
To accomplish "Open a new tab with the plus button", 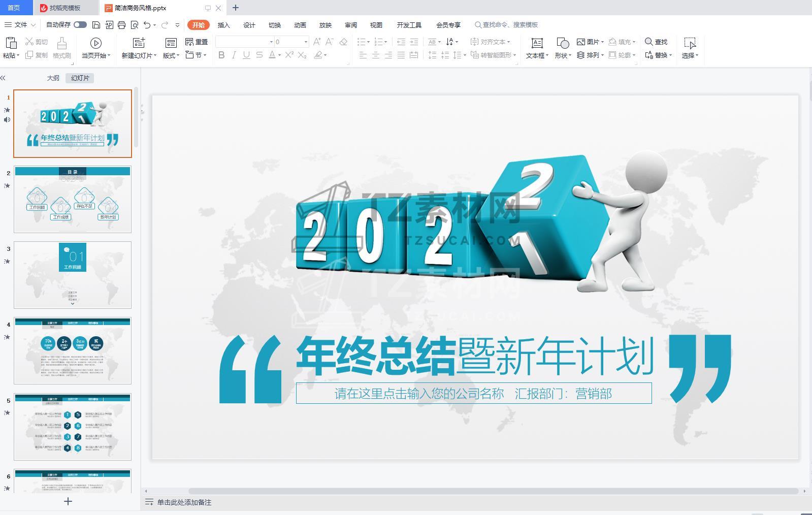I will tap(235, 8).
